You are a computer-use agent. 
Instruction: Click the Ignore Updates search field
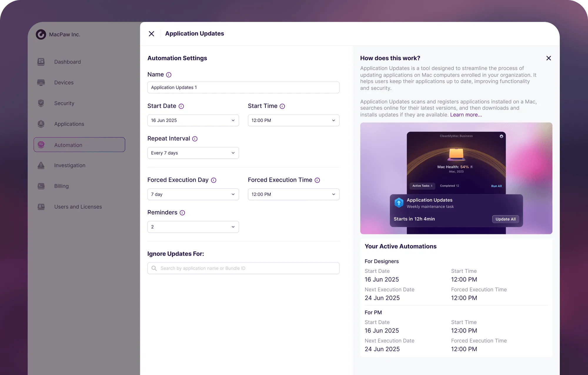(x=243, y=268)
